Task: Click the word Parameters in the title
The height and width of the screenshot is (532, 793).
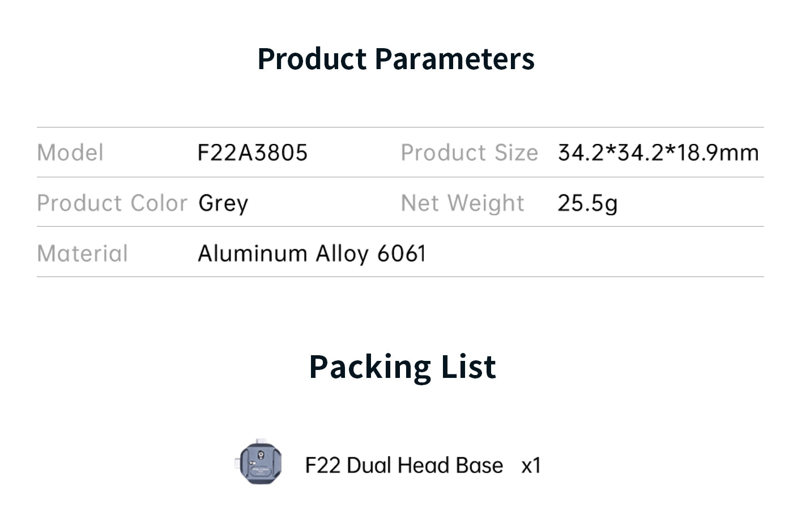Action: tap(455, 59)
